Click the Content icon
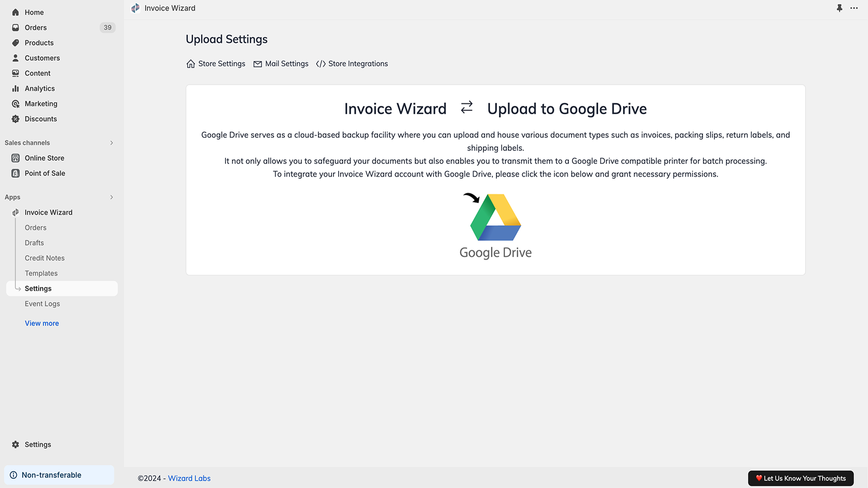Image resolution: width=868 pixels, height=488 pixels. click(x=15, y=73)
